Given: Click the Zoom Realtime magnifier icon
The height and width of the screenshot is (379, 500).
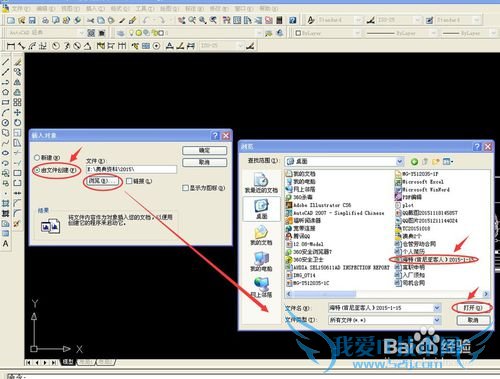Looking at the screenshot, I should (x=192, y=20).
